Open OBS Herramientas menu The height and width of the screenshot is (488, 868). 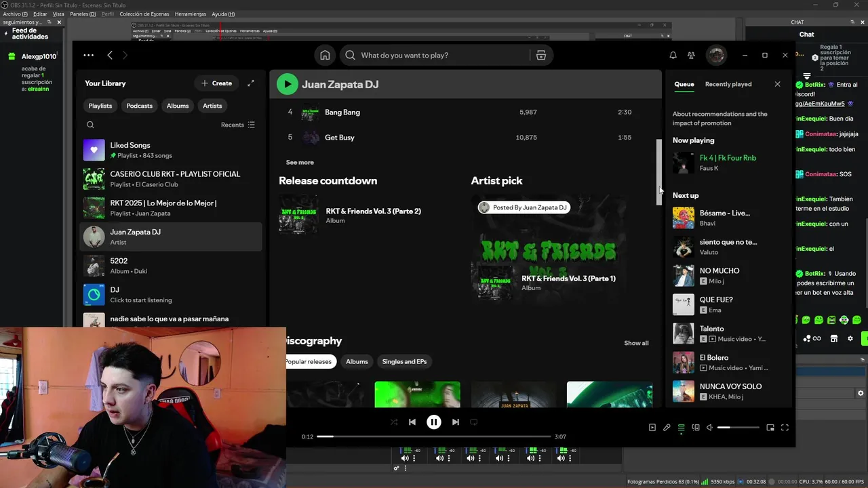coord(191,14)
